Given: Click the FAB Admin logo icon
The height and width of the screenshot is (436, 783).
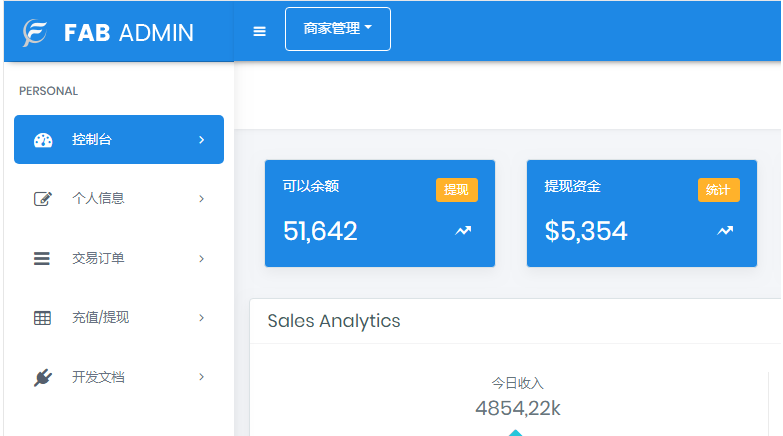Looking at the screenshot, I should pos(36,32).
